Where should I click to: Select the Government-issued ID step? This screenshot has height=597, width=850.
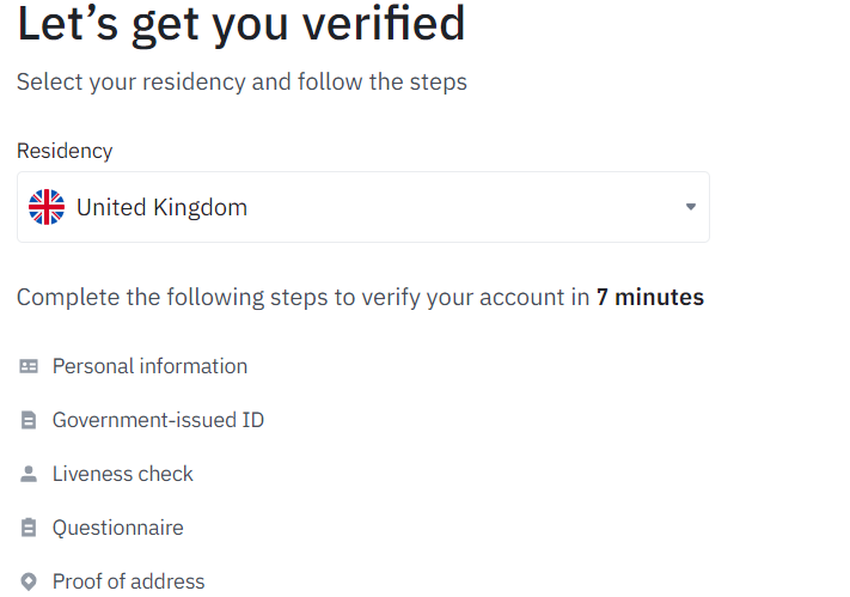point(158,421)
